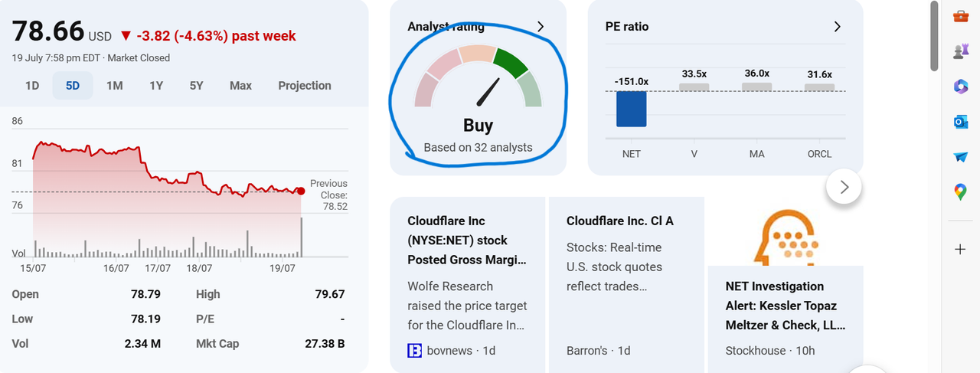Expand the PE ratio card chevron
980x373 pixels.
pyautogui.click(x=837, y=27)
